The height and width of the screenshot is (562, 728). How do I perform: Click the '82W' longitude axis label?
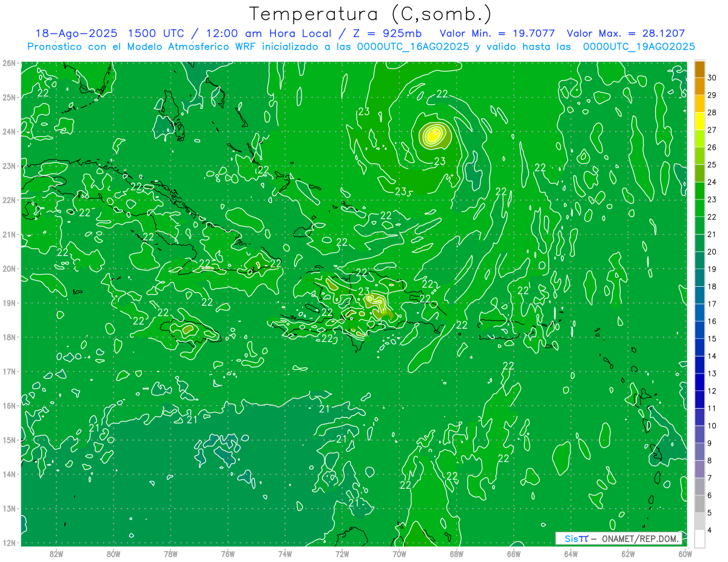(x=56, y=554)
